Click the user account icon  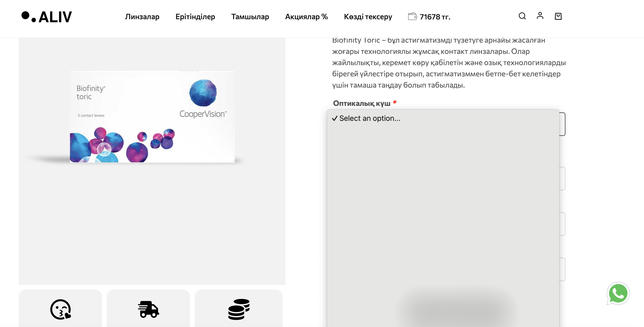[540, 16]
